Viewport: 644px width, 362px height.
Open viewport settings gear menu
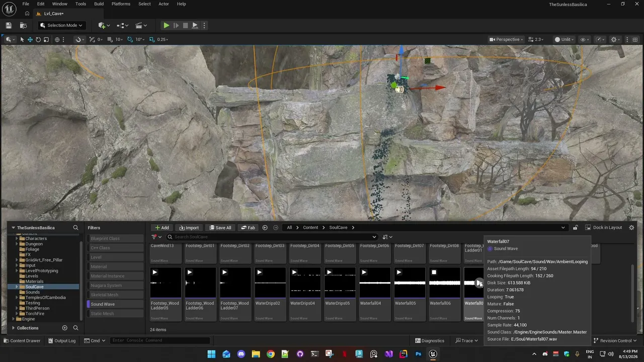pyautogui.click(x=615, y=39)
